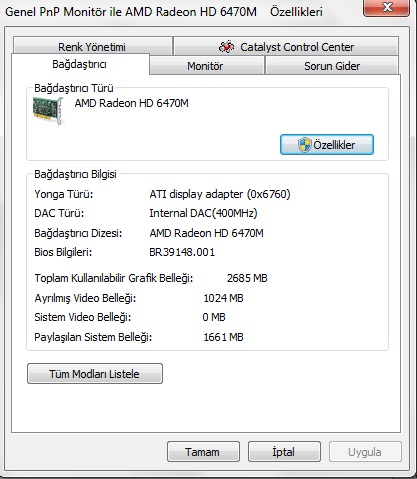Click the Bağdaştırıcı Türü group heading

coord(74,88)
